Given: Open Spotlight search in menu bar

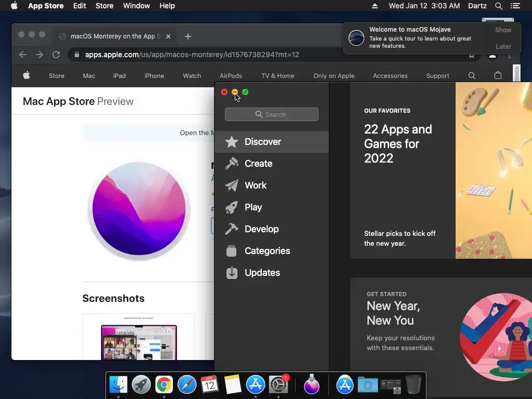Looking at the screenshot, I should 498,6.
